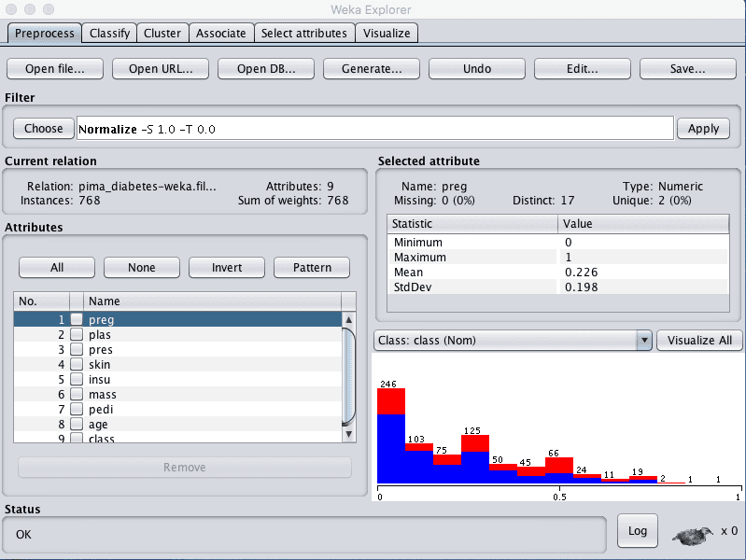Undo the last filter change
Image resolution: width=746 pixels, height=560 pixels.
[477, 69]
